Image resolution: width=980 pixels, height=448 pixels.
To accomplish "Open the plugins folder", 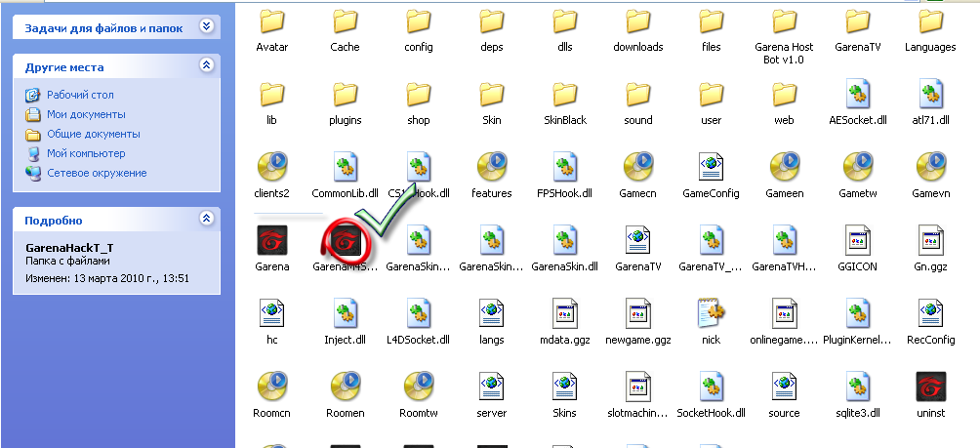I will click(345, 95).
